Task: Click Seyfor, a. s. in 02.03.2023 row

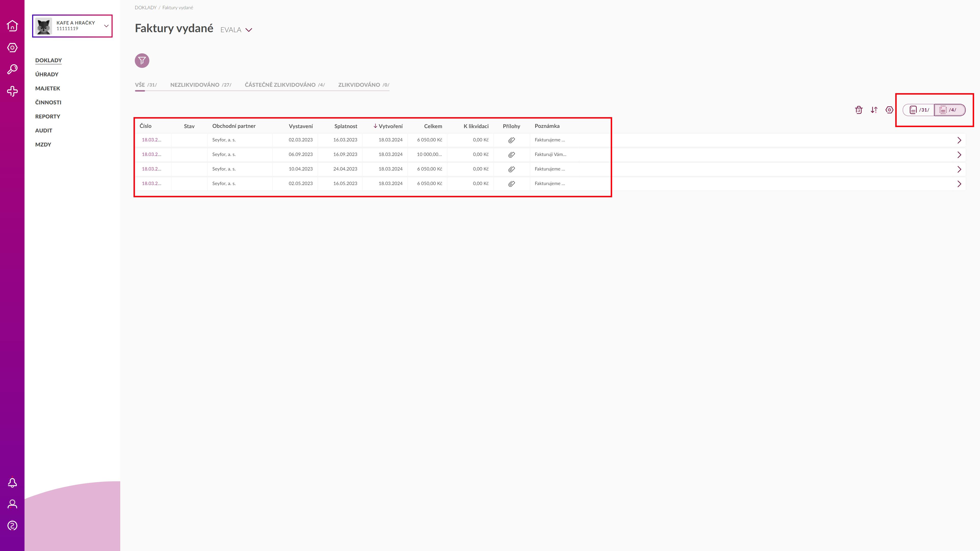Action: click(x=224, y=140)
